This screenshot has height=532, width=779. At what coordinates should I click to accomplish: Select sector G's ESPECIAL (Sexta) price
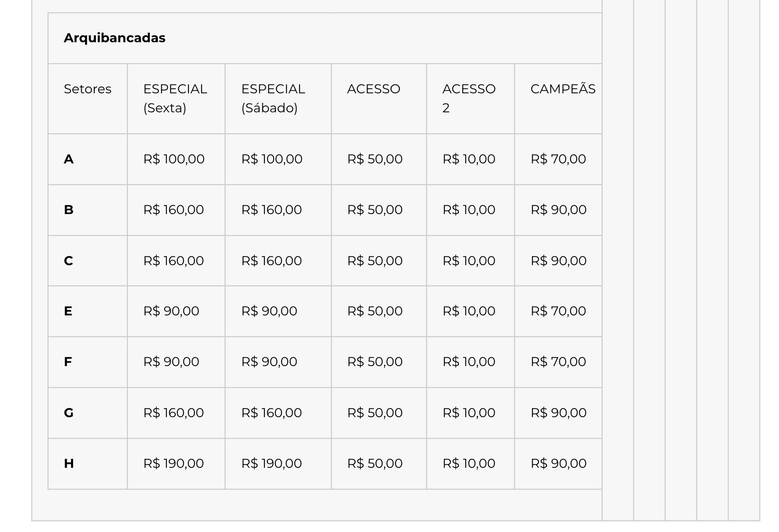pyautogui.click(x=174, y=413)
